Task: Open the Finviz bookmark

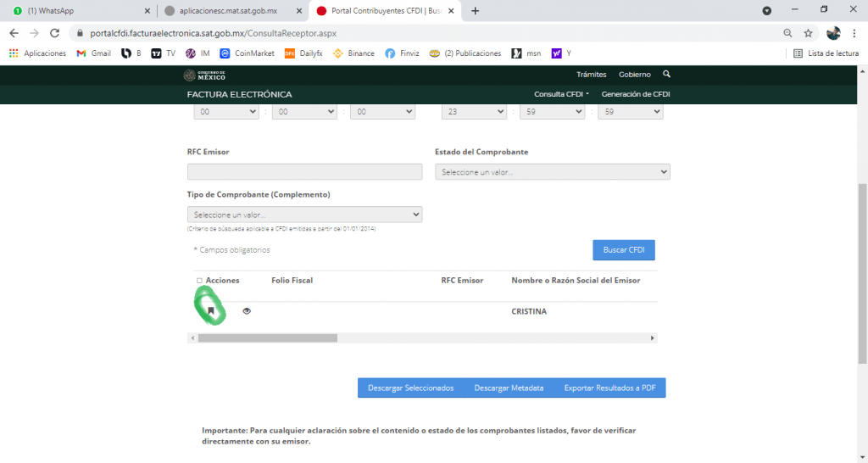Action: 403,53
